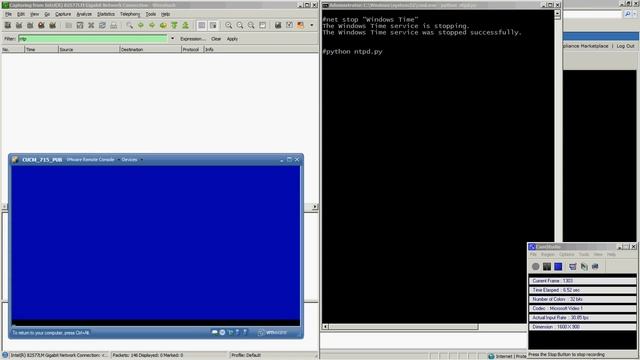The width and height of the screenshot is (640, 360).
Task: Open Wireshark File menu
Action: [x=8, y=14]
